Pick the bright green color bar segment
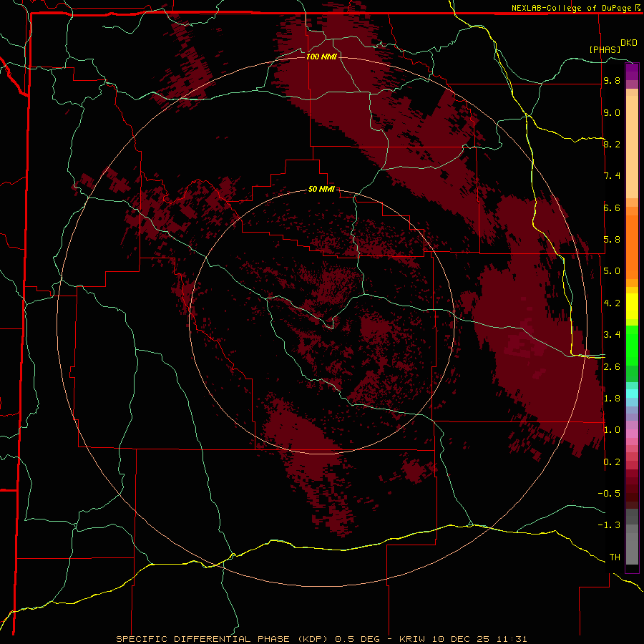Screen dimensions: 644x644 pos(632,345)
